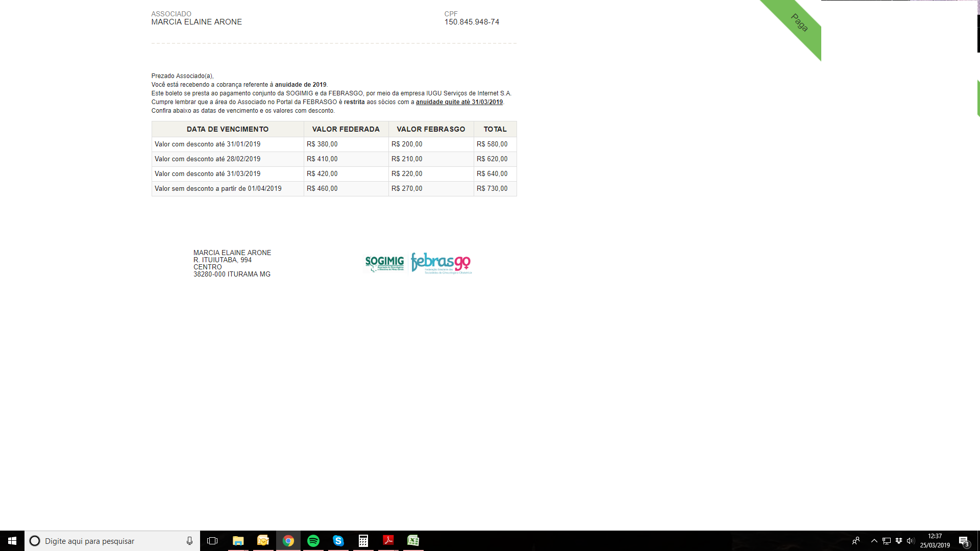Open the volume control speaker icon
980x551 pixels.
[911, 541]
